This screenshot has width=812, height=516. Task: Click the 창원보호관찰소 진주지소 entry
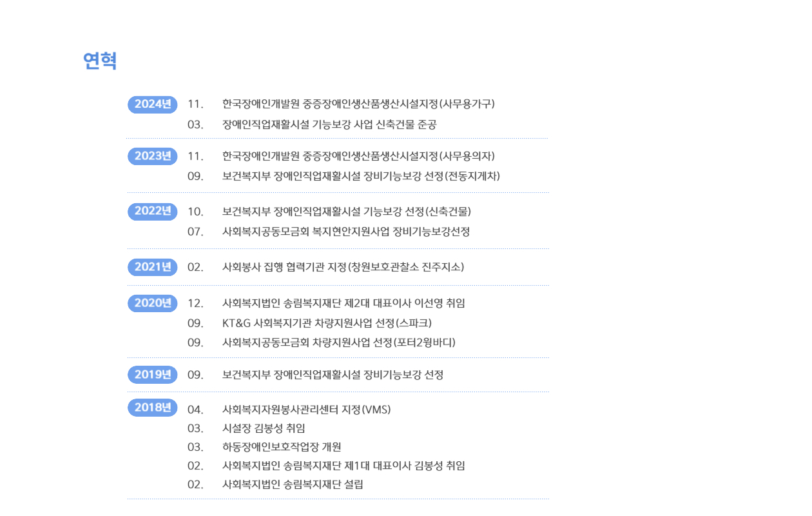(343, 267)
